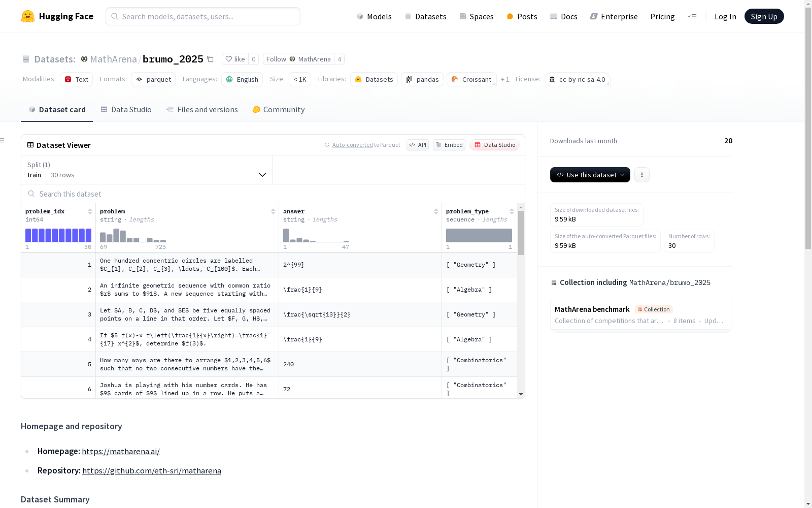
Task: Follow the MathArena organization
Action: pos(298,59)
